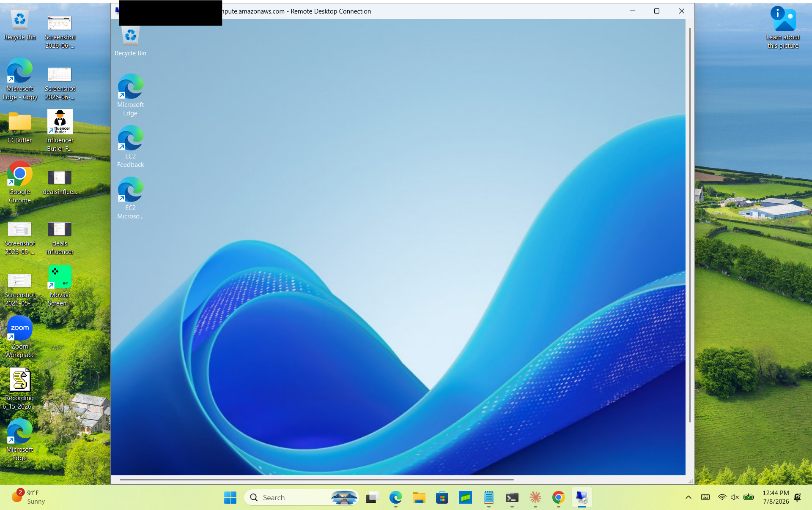Open the orange starburst app on taskbar
Viewport: 812px width, 510px height.
[x=535, y=498]
